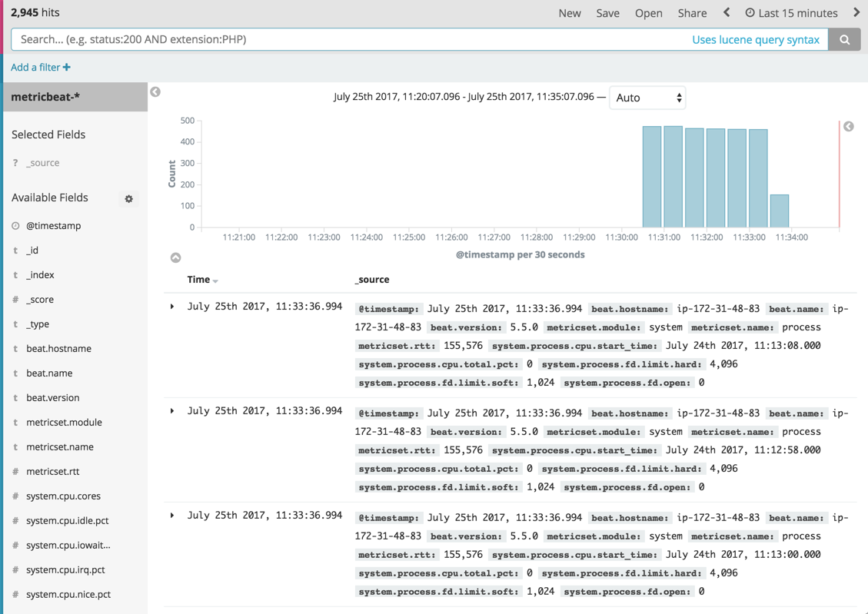This screenshot has width=868, height=614.
Task: Click the search magnifier button
Action: click(x=844, y=39)
